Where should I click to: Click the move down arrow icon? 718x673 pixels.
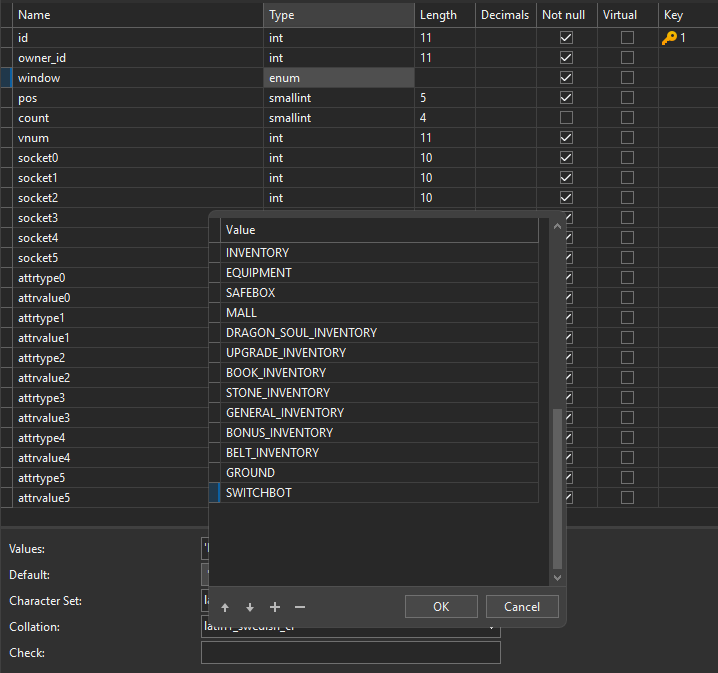point(250,607)
